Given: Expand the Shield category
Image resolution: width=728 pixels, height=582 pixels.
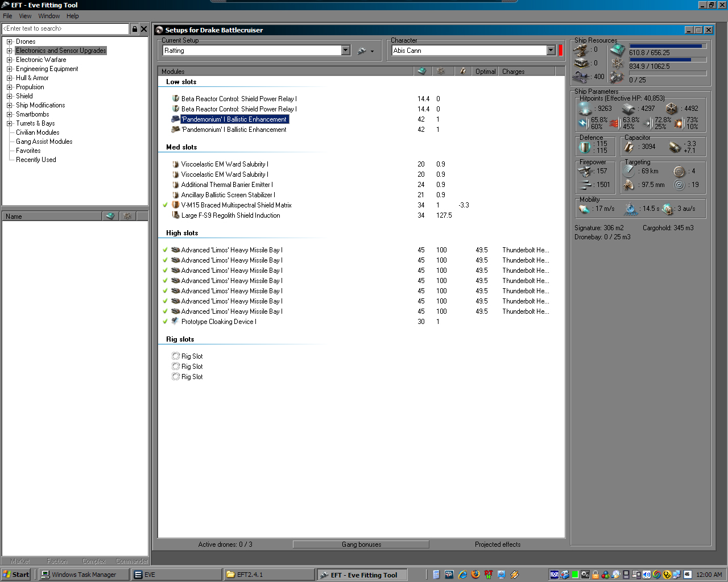Looking at the screenshot, I should pyautogui.click(x=10, y=96).
